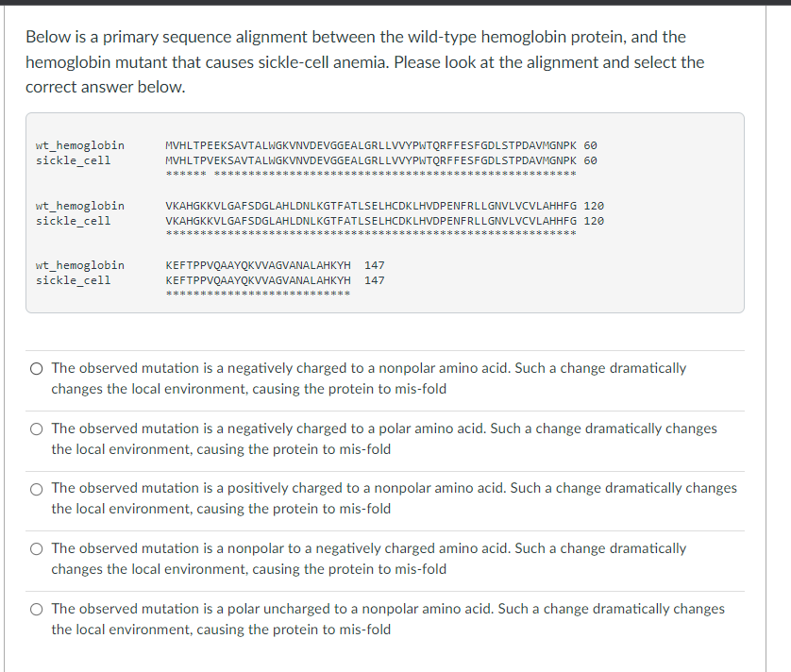
Task: Click the wt_hemoglobin label in the third block
Action: (79, 264)
